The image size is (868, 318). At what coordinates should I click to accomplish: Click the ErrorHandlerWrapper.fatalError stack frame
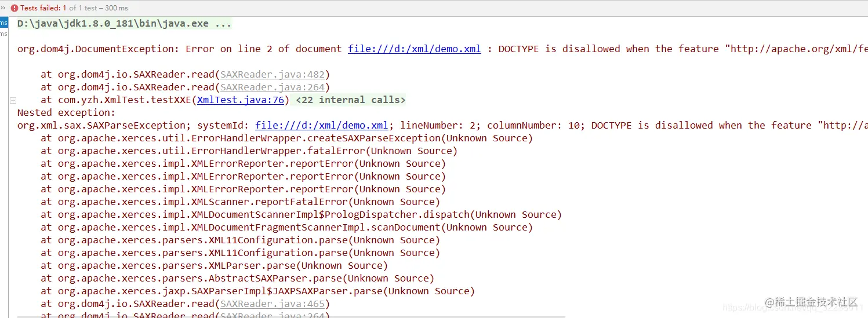coord(249,151)
